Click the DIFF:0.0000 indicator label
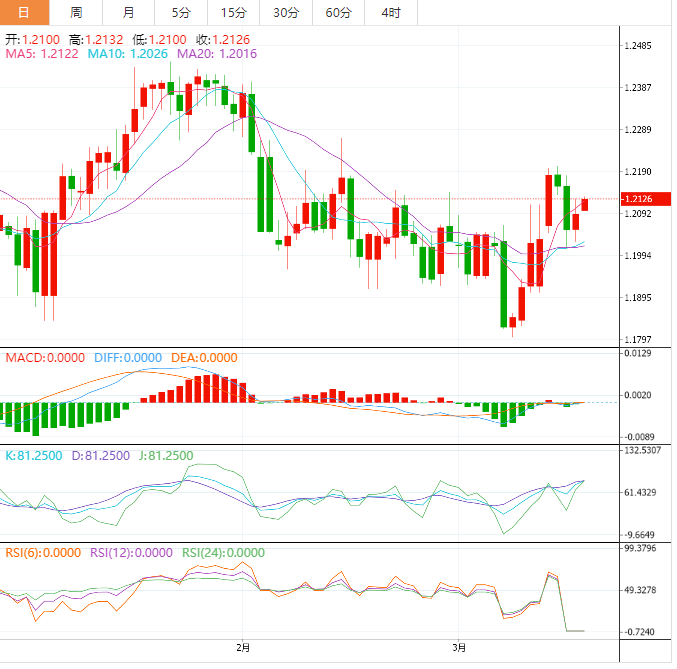Screen dimensions: 677x669 click(128, 358)
